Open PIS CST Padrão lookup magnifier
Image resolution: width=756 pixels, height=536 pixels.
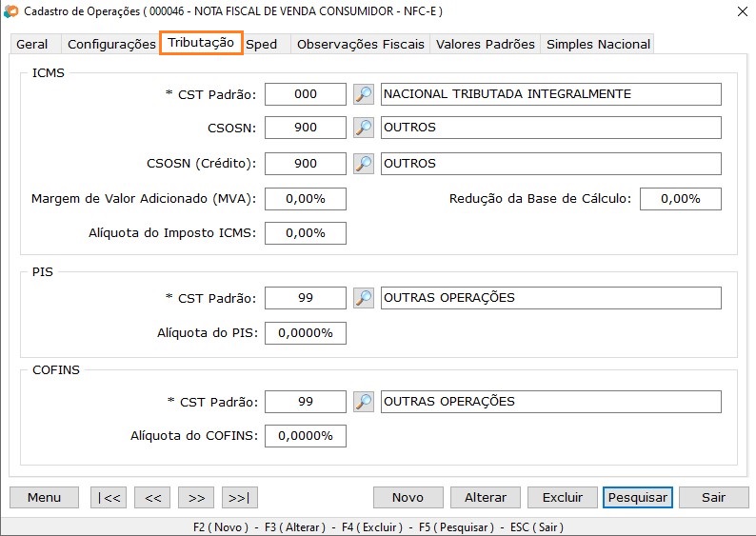[x=364, y=298]
